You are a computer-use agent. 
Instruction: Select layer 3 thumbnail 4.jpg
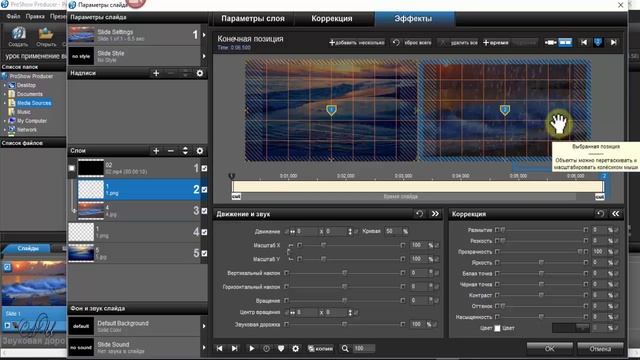tap(91, 211)
